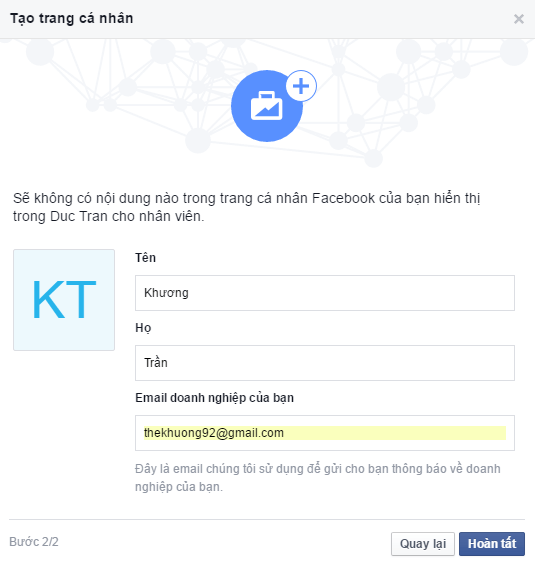Viewport: 535px width, 567px height.
Task: Click the Họ field label
Action: (143, 328)
